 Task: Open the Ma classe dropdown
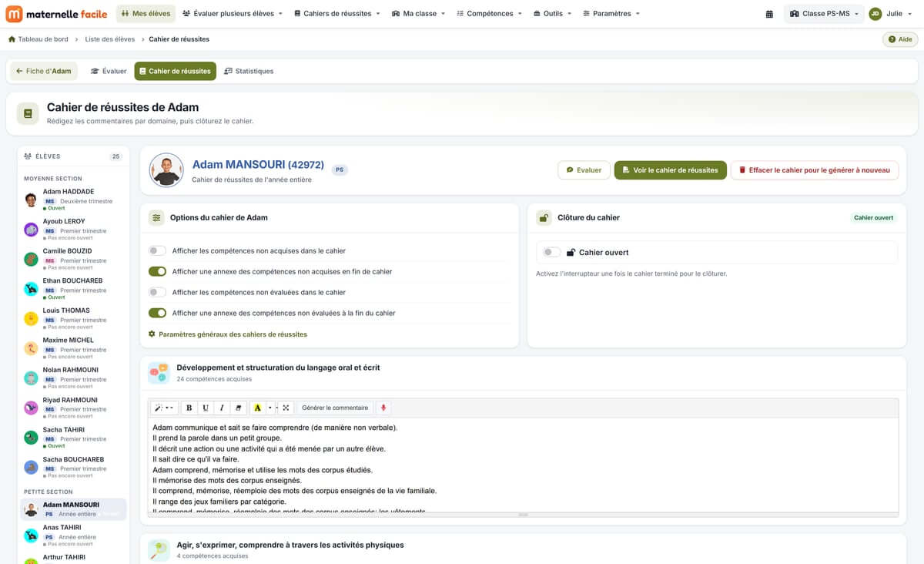pyautogui.click(x=418, y=14)
